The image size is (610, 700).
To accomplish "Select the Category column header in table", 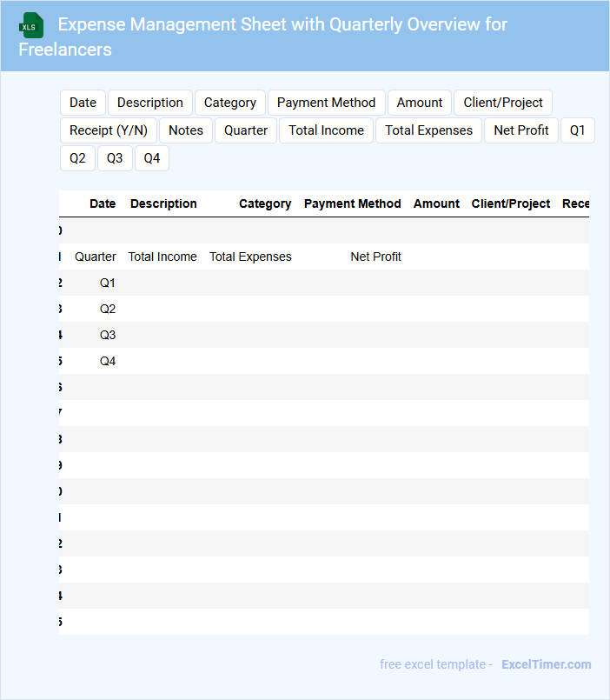I will point(265,203).
